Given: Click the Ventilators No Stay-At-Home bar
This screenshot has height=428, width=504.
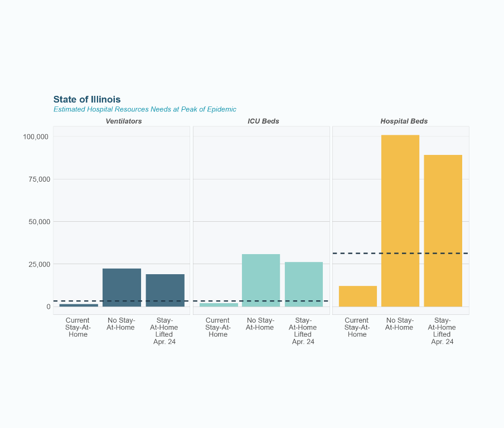Looking at the screenshot, I should [x=122, y=288].
